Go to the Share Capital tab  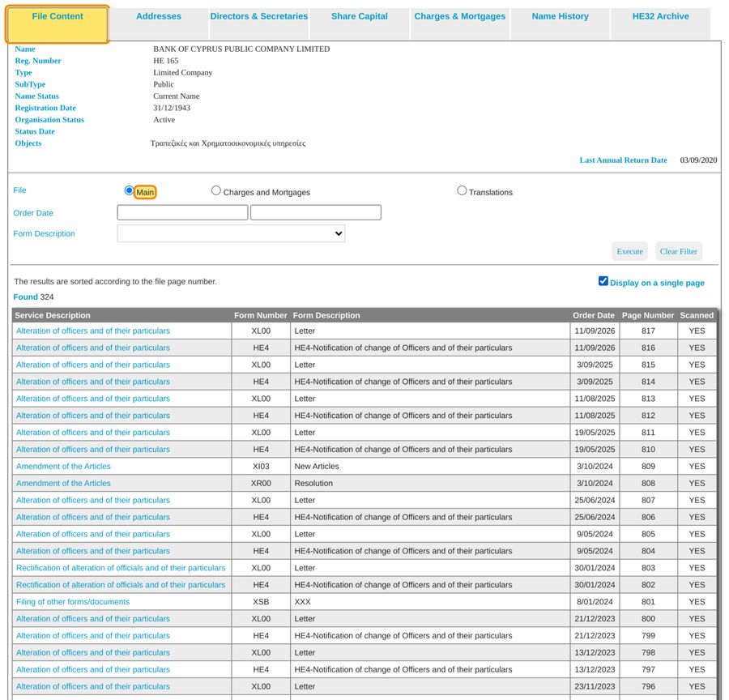point(360,23)
